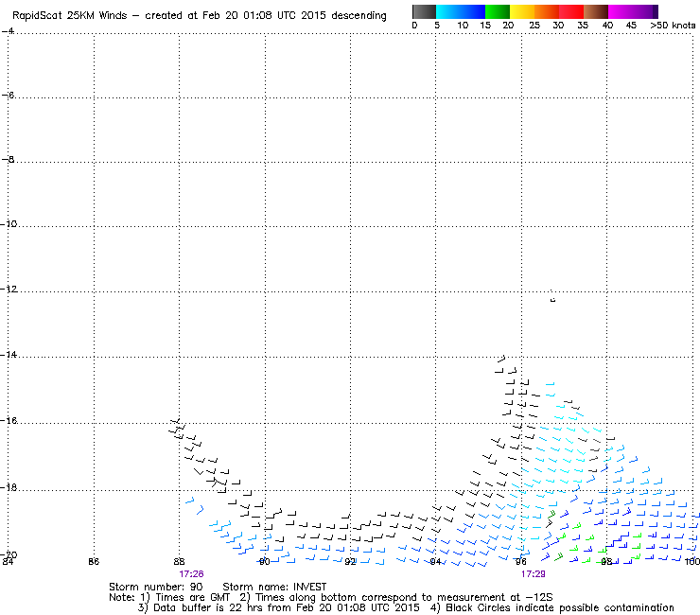Click the latitude label -12

coord(9,289)
